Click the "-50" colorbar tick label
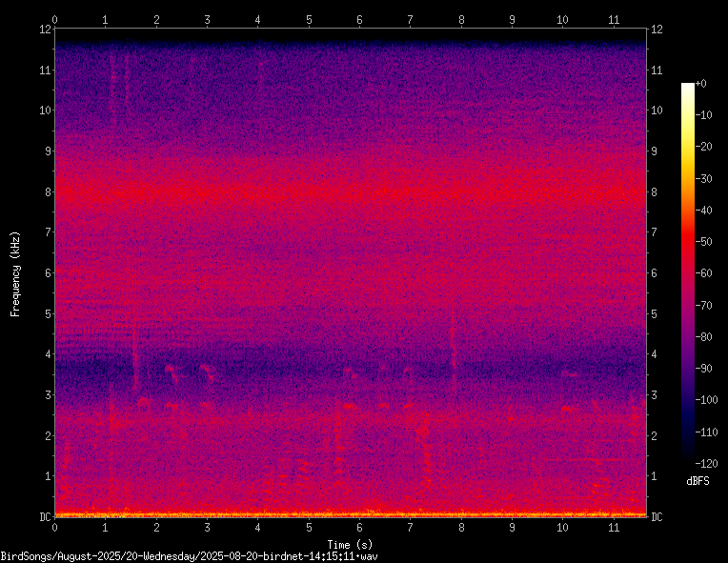 [704, 242]
